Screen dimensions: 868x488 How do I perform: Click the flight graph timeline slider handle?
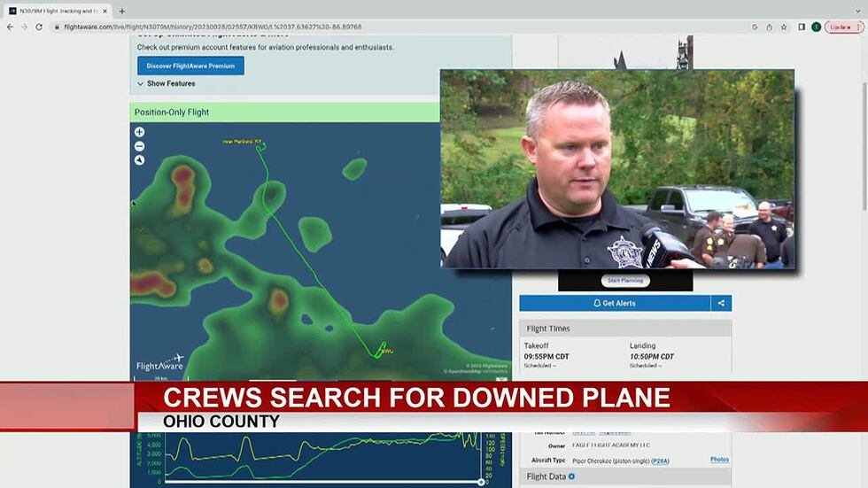[x=481, y=482]
